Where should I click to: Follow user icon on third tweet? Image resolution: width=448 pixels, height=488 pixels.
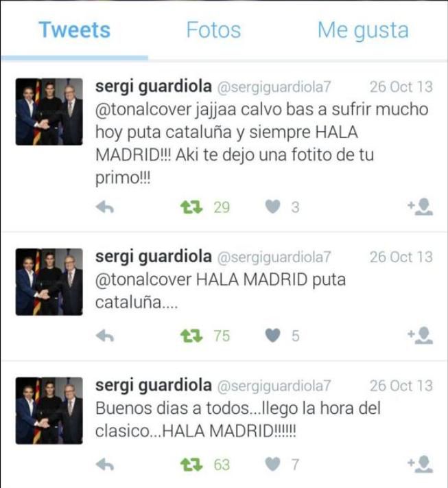pos(421,465)
